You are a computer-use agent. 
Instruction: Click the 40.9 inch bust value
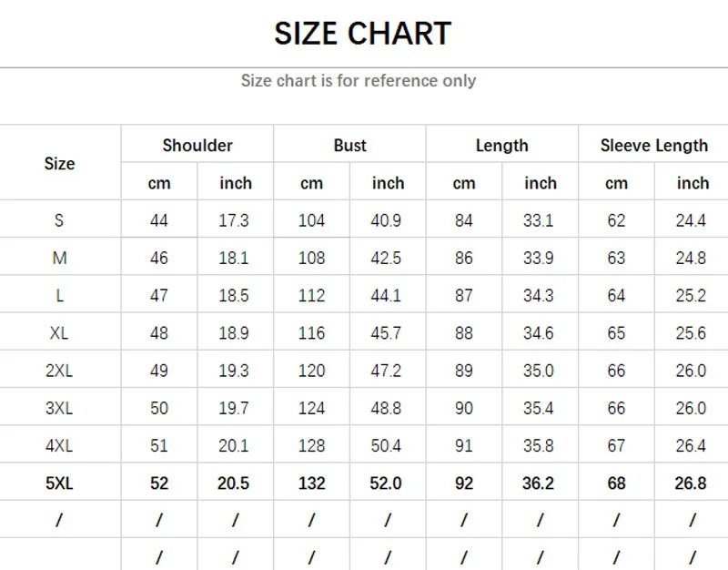pos(388,220)
